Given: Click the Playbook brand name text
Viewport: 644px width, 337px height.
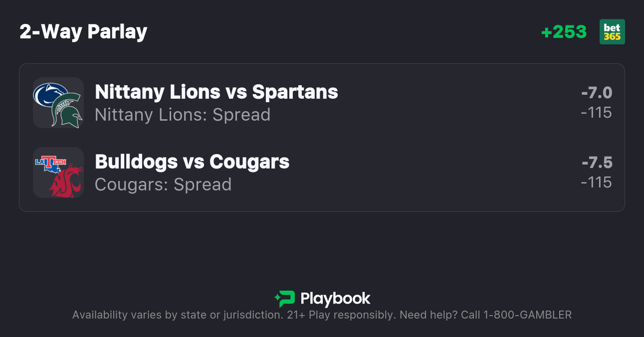Looking at the screenshot, I should point(335,299).
